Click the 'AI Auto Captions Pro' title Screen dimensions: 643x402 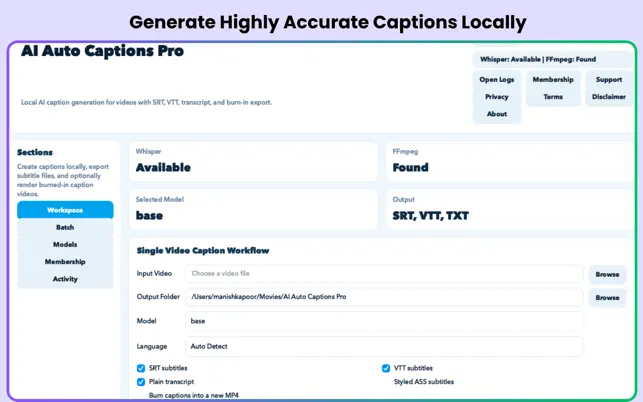(x=103, y=51)
